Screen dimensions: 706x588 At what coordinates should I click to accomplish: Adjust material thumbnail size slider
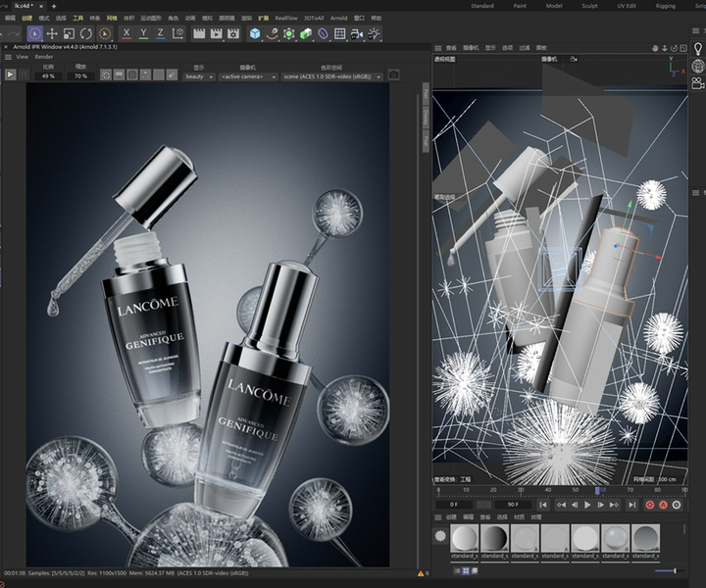click(x=671, y=571)
